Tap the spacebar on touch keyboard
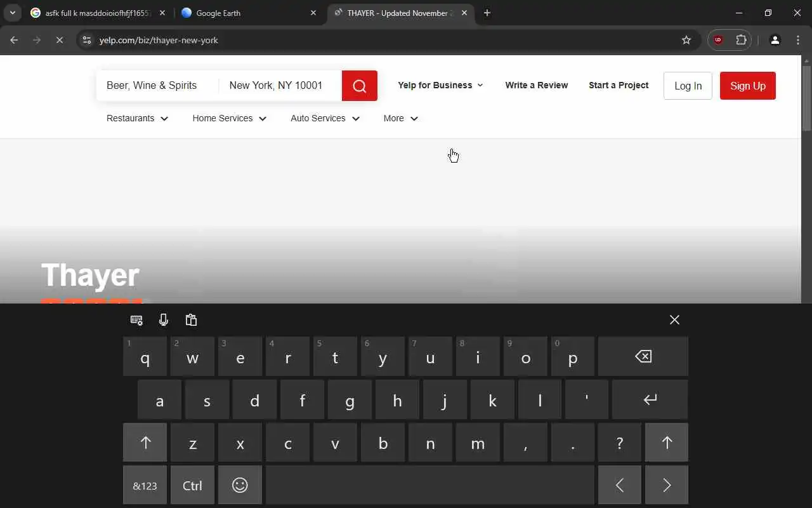 [x=430, y=485]
